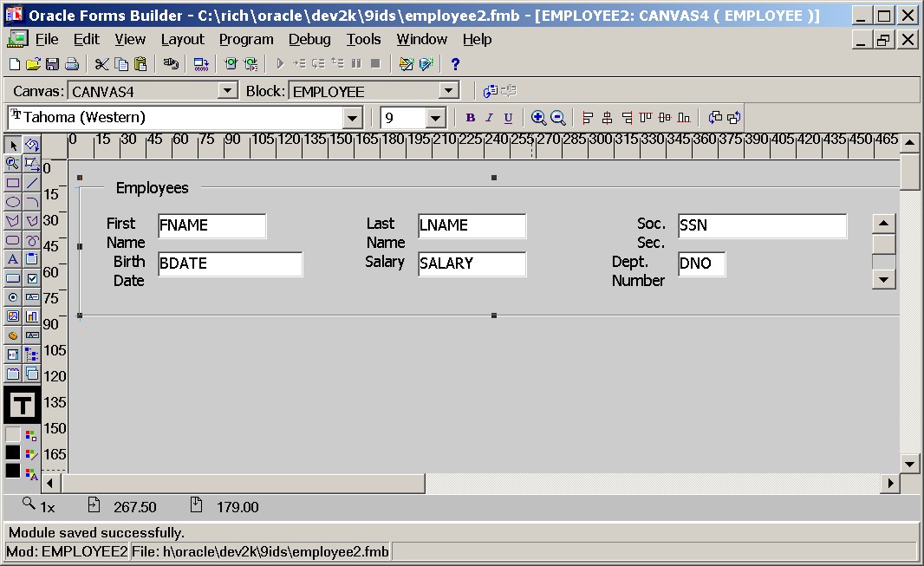Click the Paste clipboard icon
The height and width of the screenshot is (566, 924).
(140, 63)
